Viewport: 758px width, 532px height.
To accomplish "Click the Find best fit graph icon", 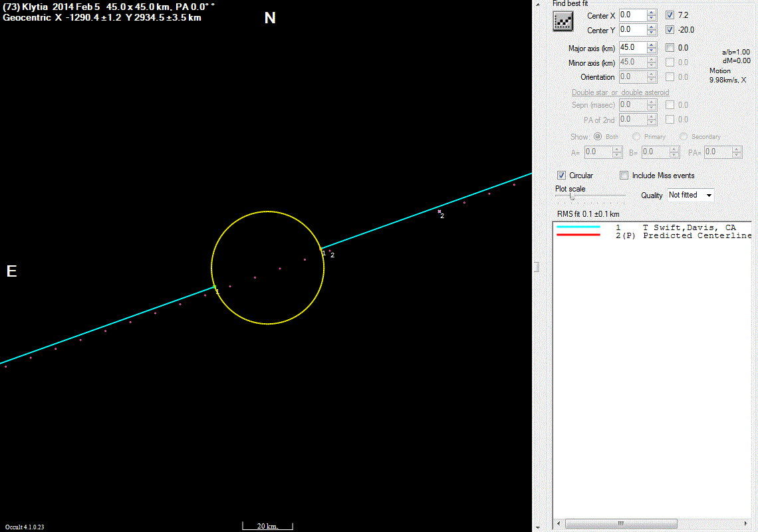I will tap(563, 21).
